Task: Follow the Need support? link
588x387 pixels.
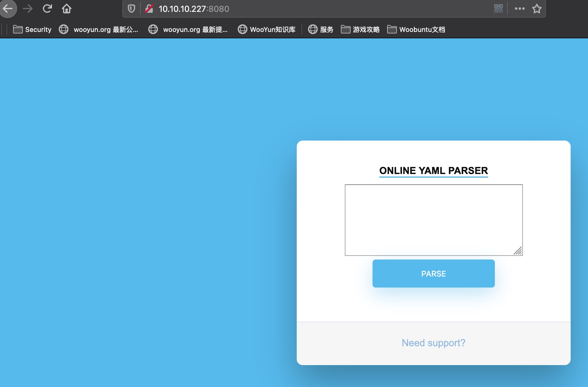Action: coord(433,343)
